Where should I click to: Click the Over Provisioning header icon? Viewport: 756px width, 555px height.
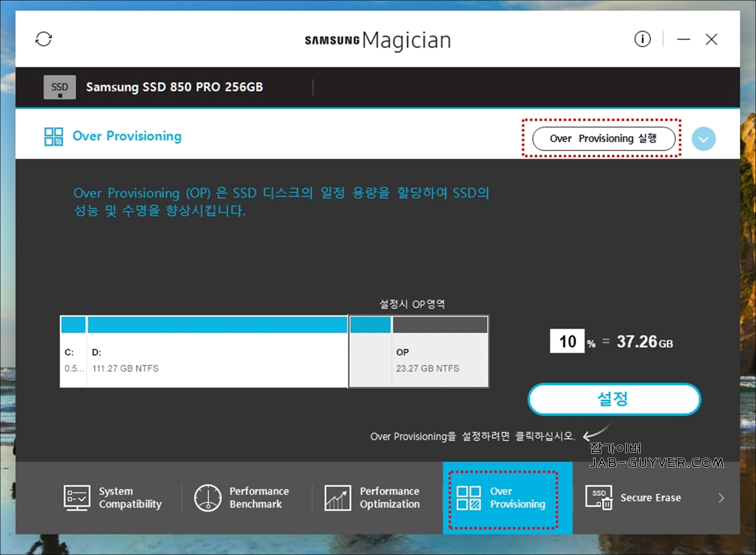(54, 137)
